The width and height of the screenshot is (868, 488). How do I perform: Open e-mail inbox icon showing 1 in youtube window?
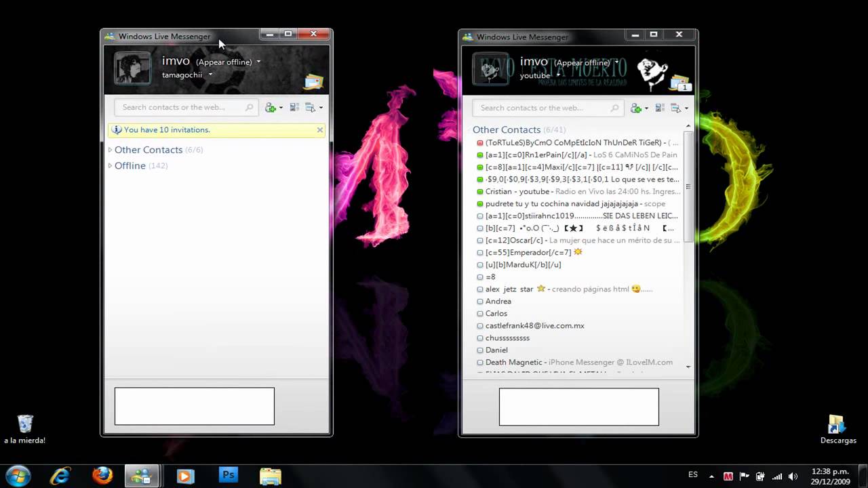click(680, 83)
